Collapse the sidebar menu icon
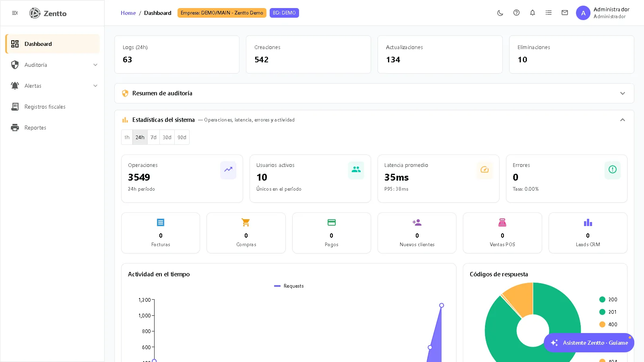 pos(15,13)
